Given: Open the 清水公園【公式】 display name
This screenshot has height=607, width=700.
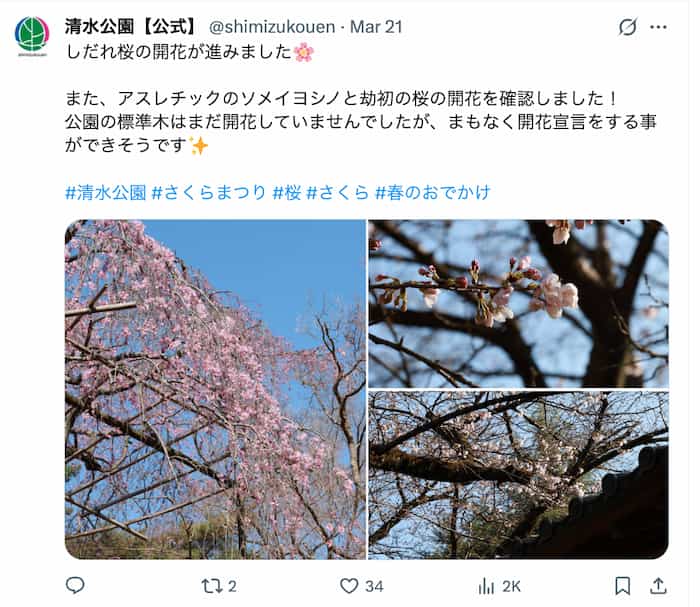Looking at the screenshot, I should click(x=131, y=27).
